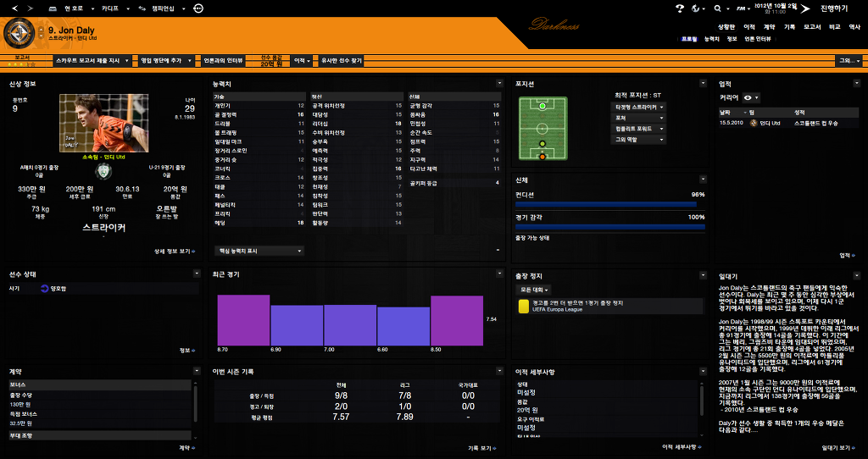Open the 기록 보기 link
The width and height of the screenshot is (868, 459).
[481, 449]
